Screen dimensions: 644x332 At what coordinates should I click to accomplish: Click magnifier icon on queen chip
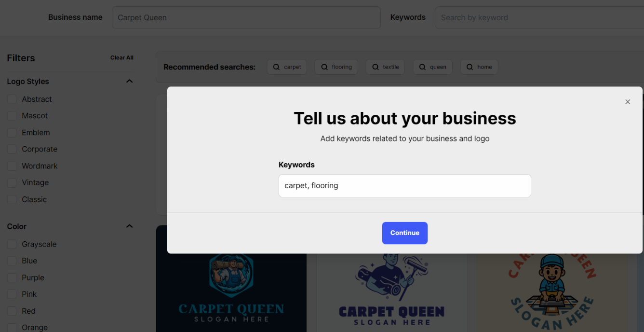(423, 67)
